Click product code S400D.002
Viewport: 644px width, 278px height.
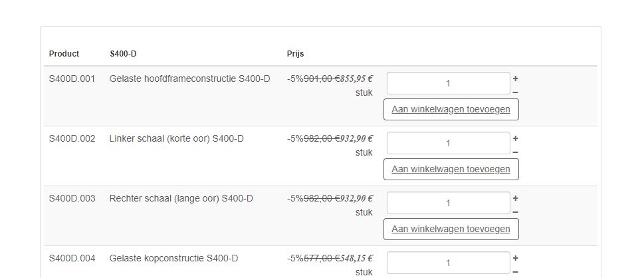72,138
